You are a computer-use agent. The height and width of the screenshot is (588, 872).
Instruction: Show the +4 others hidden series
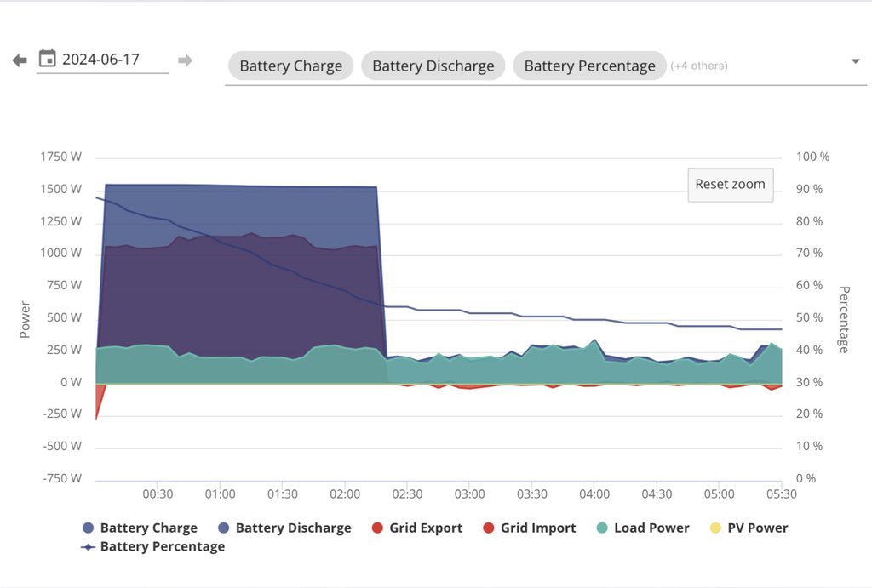[x=699, y=66]
